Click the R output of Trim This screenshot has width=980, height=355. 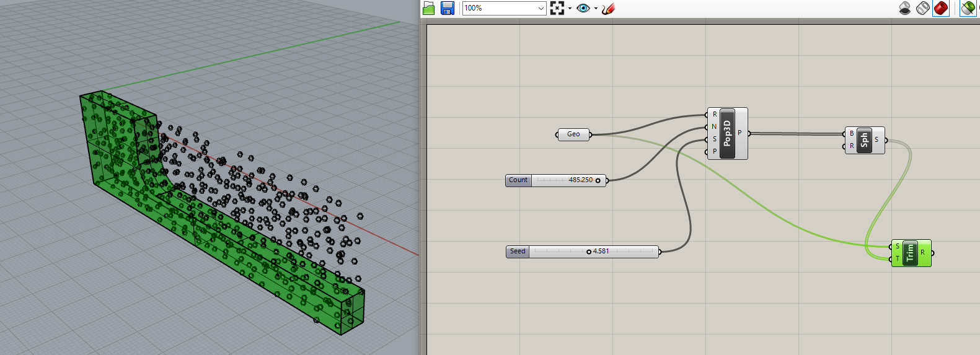[923, 253]
